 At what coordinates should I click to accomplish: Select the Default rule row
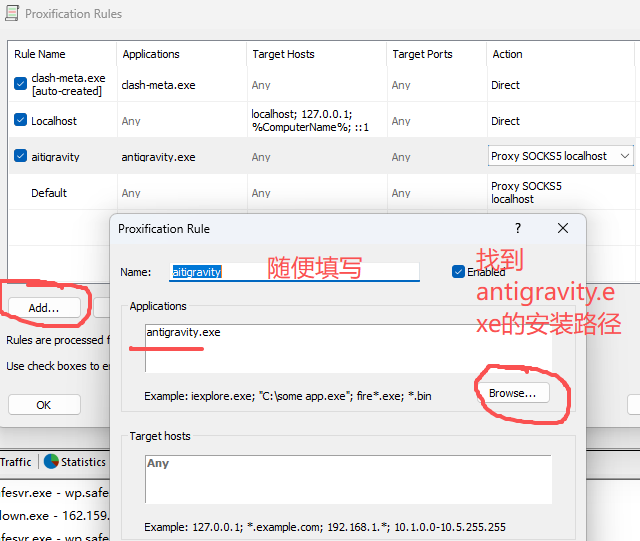tap(49, 193)
